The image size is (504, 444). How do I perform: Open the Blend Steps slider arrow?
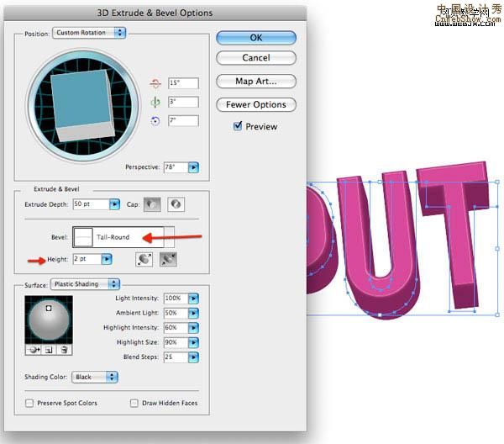[x=193, y=357]
